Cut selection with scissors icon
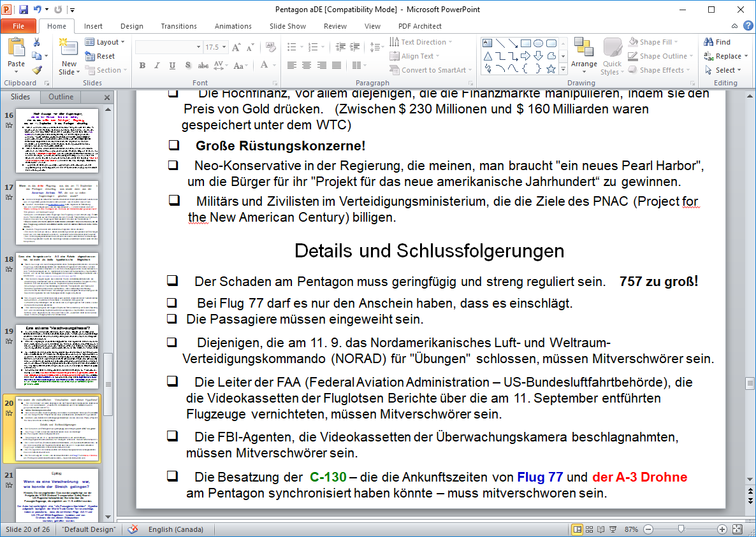Image resolution: width=756 pixels, height=537 pixels. 36,43
